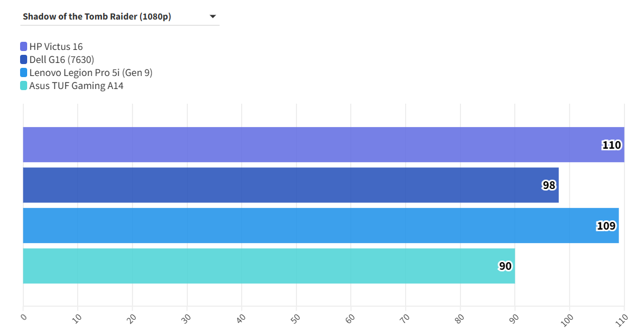The height and width of the screenshot is (336, 644).
Task: Select the dark blue Dell G16 bar
Action: [x=272, y=185]
